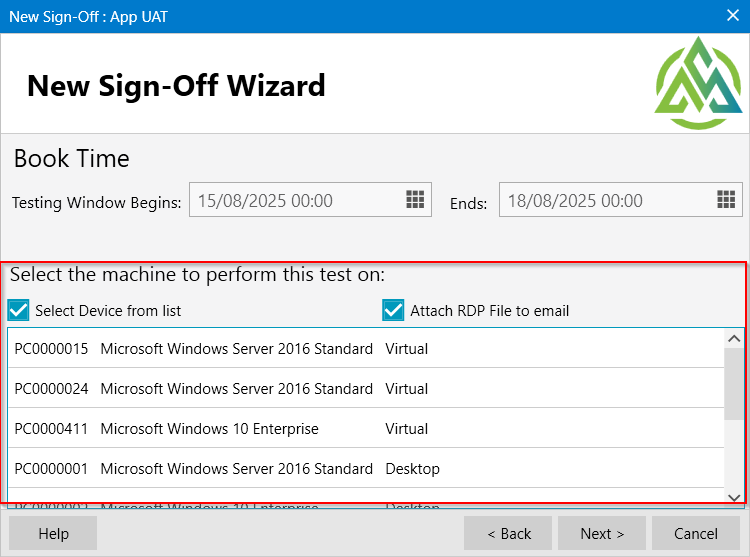Go to previous step with Back
The image size is (750, 557).
508,533
